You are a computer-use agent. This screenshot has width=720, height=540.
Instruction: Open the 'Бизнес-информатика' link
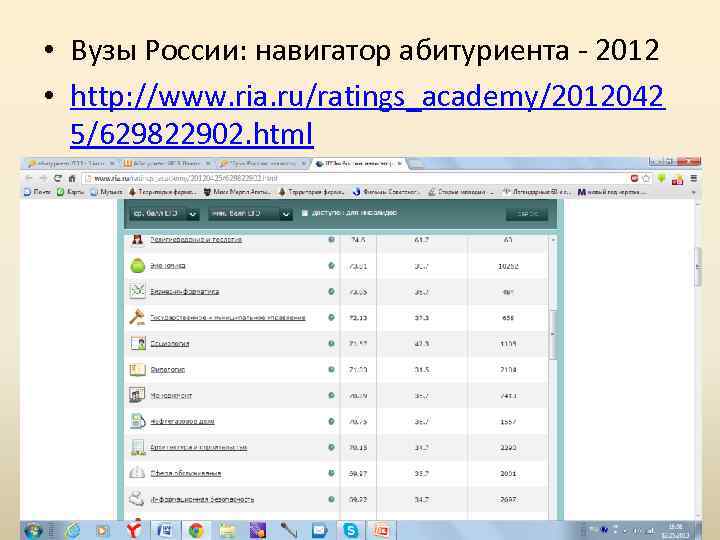point(185,291)
